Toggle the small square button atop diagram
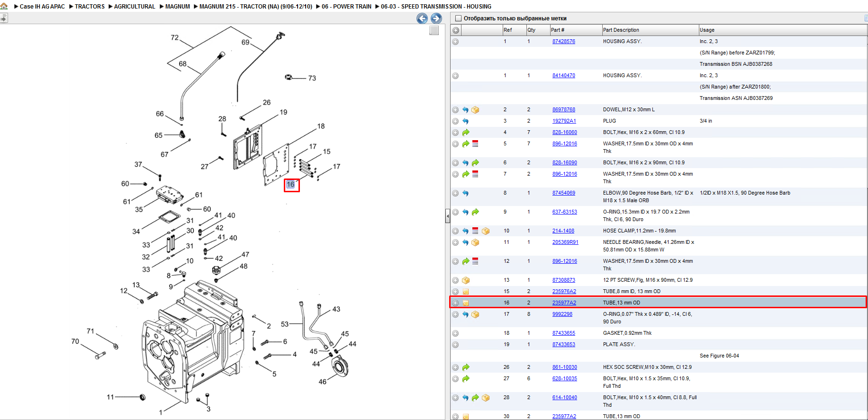Viewport: 868px width, 420px height. 434,30
